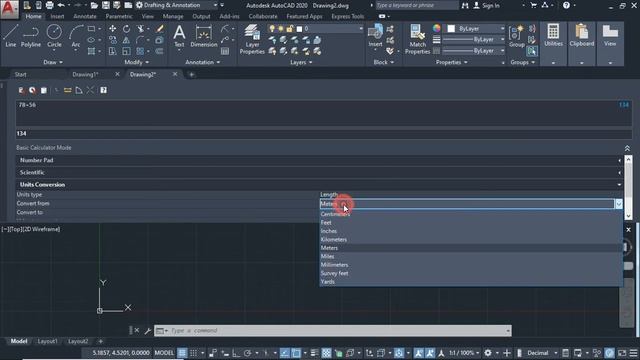Switch to the Layout1 tab
This screenshot has width=640, height=360.
(47, 341)
